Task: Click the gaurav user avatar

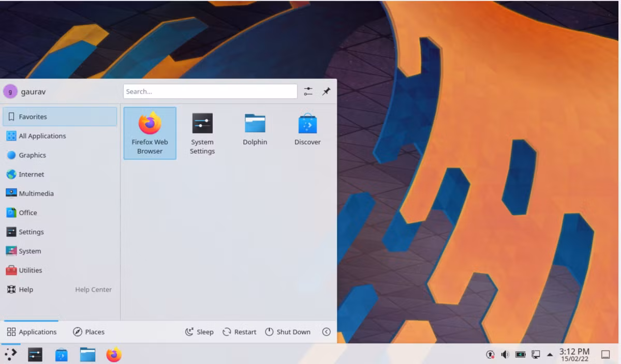Action: click(x=10, y=92)
